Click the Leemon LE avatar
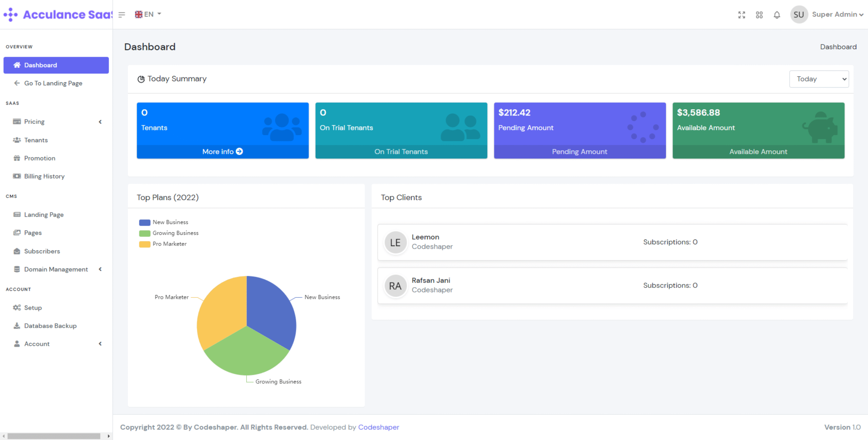Screen dimensions: 868x440 (x=395, y=242)
